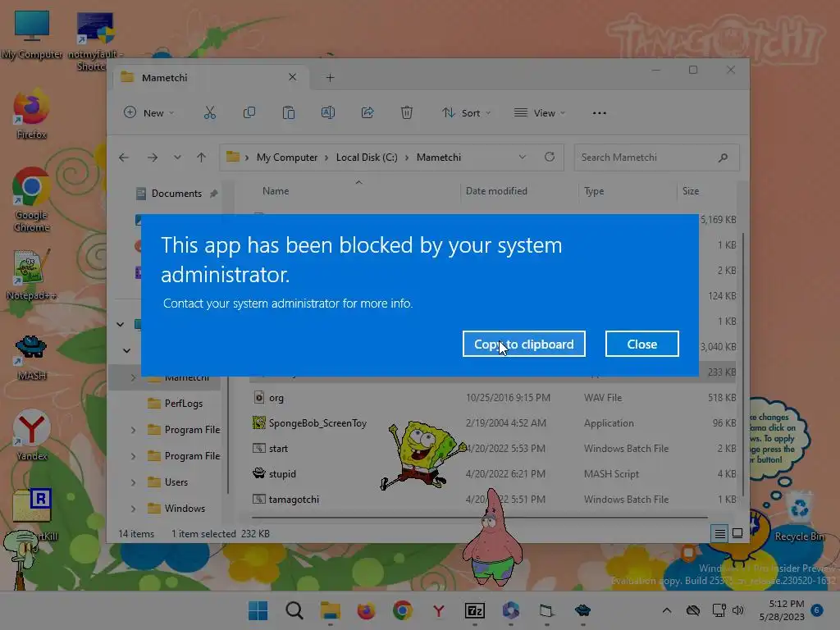Viewport: 840px width, 630px height.
Task: Click Local Disk (C:) breadcrumb
Action: tap(367, 157)
